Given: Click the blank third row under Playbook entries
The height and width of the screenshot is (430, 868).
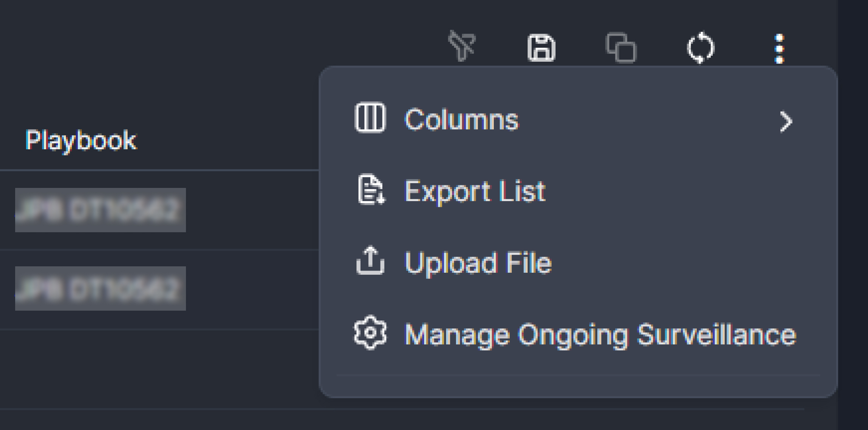Looking at the screenshot, I should coord(151,369).
